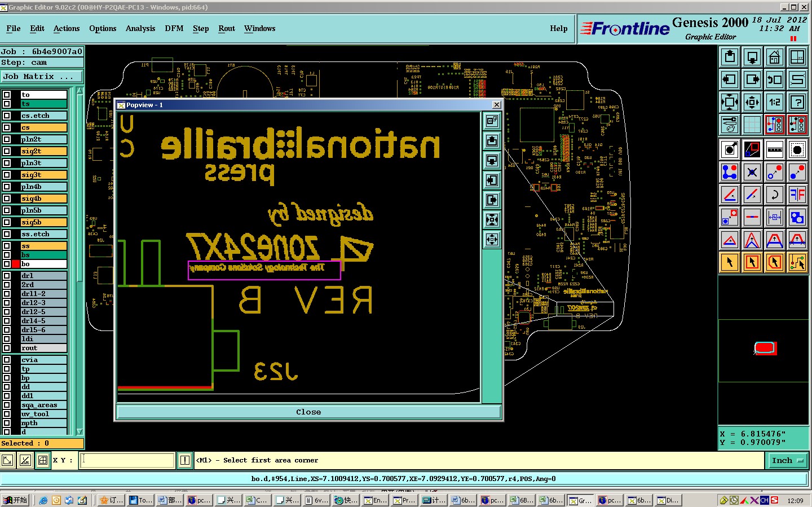Close Popview with its title bar X

(x=497, y=105)
